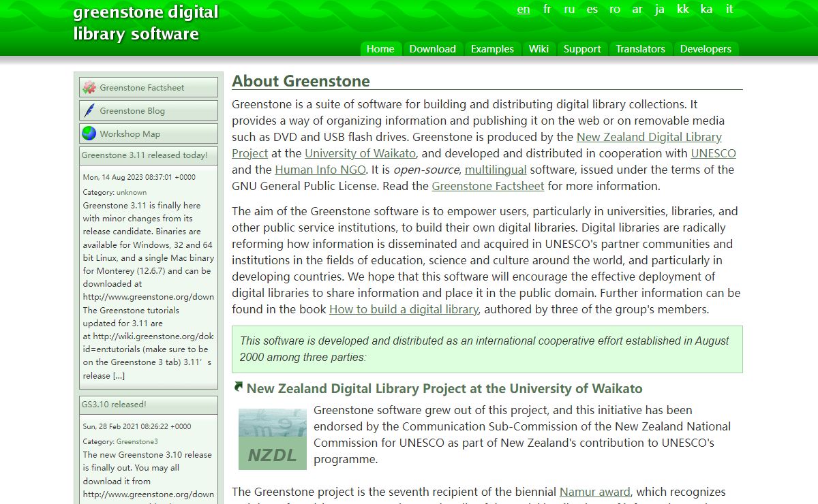Open the NZDL logo thumbnail
This screenshot has width=818, height=504.
point(273,439)
